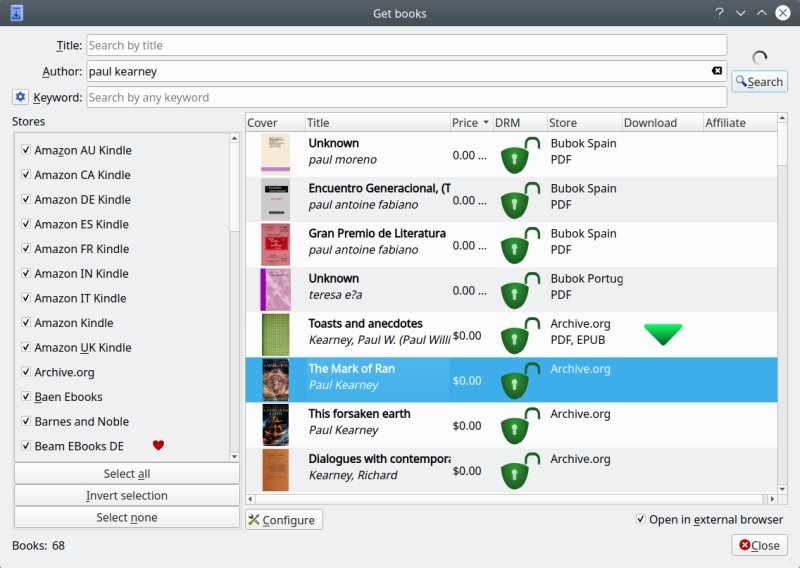Click results horizontal scroll right arrow

click(772, 499)
